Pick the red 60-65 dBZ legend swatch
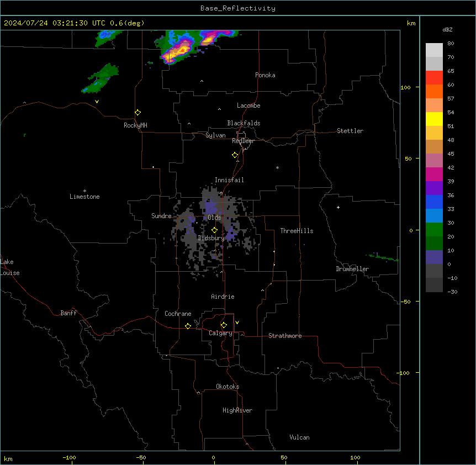The image size is (476, 465). [x=434, y=78]
